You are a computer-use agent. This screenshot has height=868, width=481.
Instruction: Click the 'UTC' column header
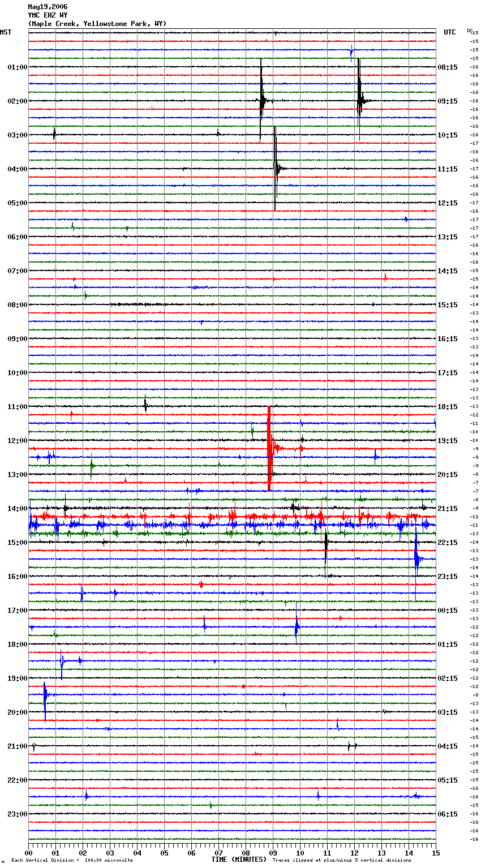pyautogui.click(x=449, y=32)
